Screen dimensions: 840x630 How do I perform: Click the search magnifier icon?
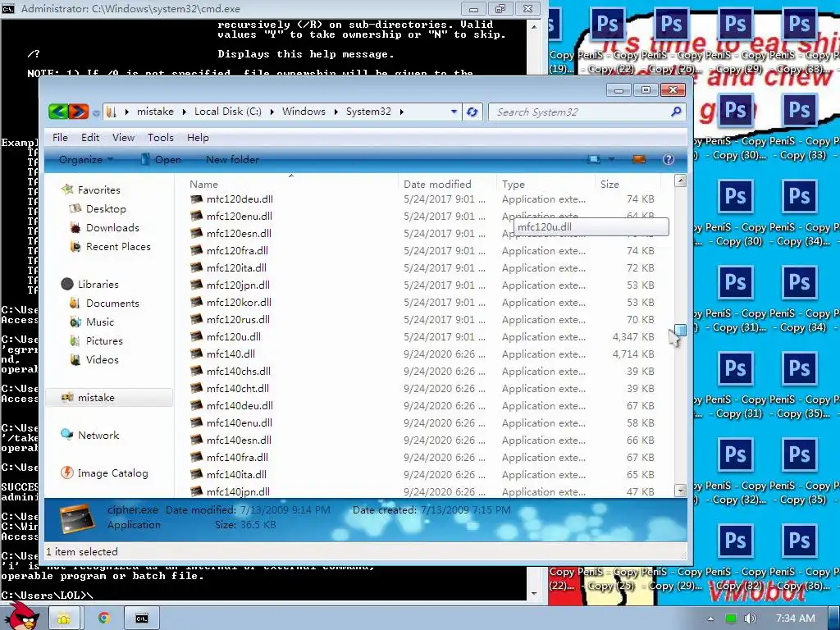[676, 112]
